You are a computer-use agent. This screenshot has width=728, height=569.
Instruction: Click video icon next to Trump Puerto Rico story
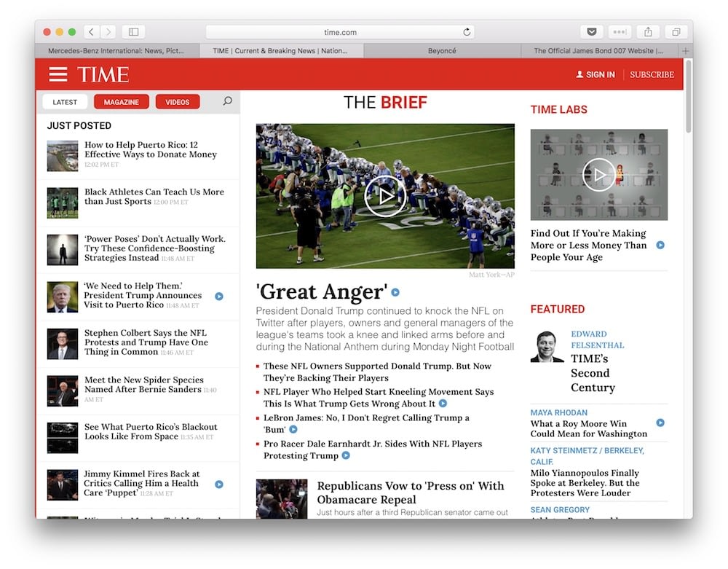(x=219, y=297)
